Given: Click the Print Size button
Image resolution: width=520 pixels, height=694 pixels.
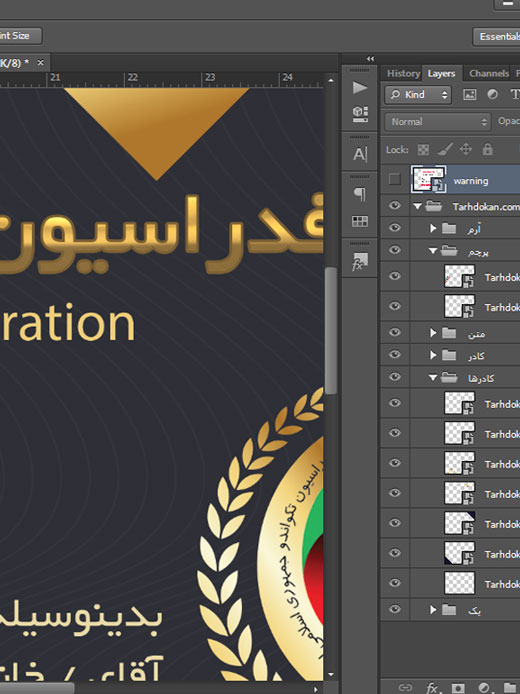Looking at the screenshot, I should [21, 36].
